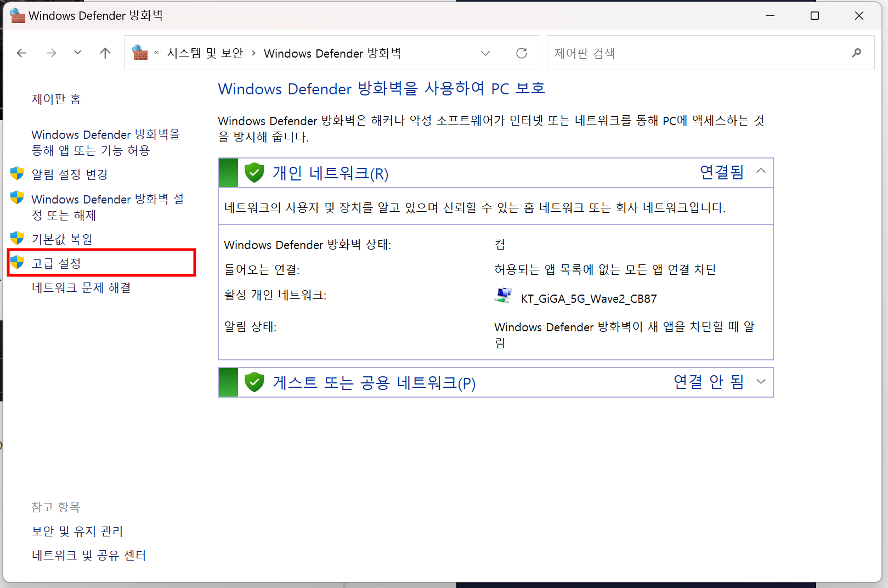This screenshot has width=888, height=588.
Task: Refresh the control panel page
Action: 522,53
